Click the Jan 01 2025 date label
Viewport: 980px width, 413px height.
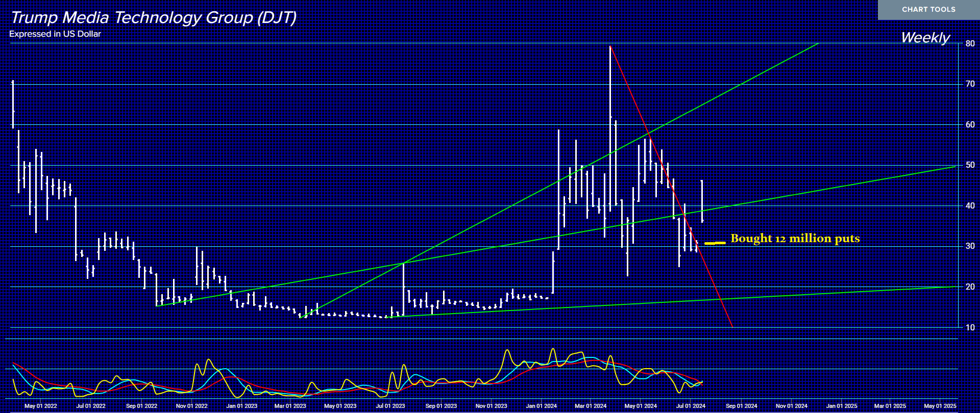[x=842, y=406]
